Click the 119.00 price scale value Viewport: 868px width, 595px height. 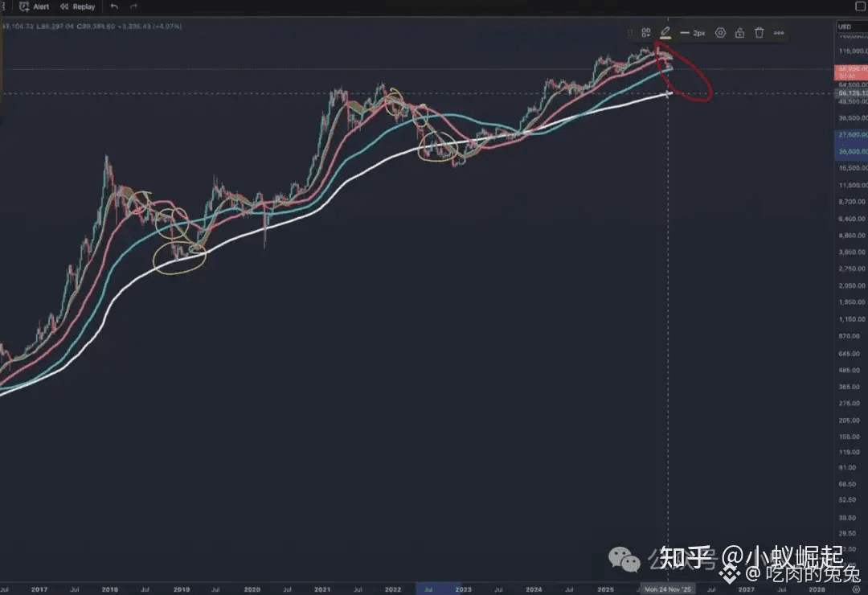point(850,452)
